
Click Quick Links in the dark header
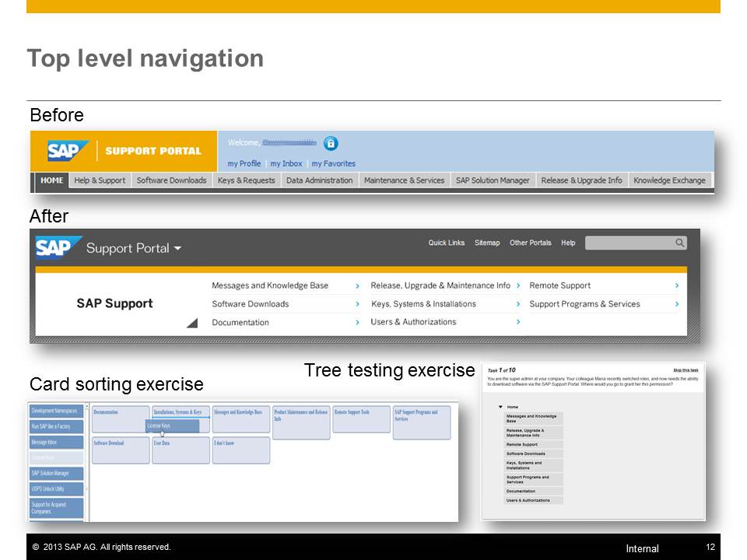point(447,243)
